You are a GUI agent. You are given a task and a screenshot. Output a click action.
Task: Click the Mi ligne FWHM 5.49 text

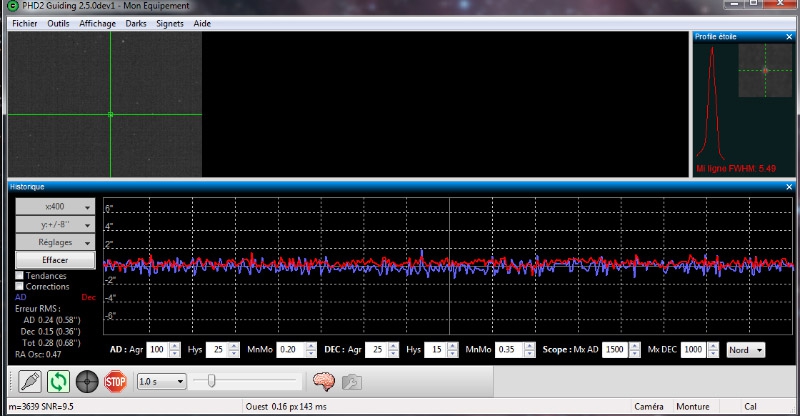click(x=736, y=168)
